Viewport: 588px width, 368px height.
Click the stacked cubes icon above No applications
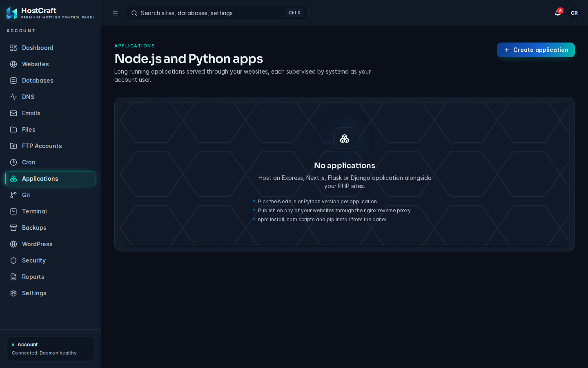[345, 139]
